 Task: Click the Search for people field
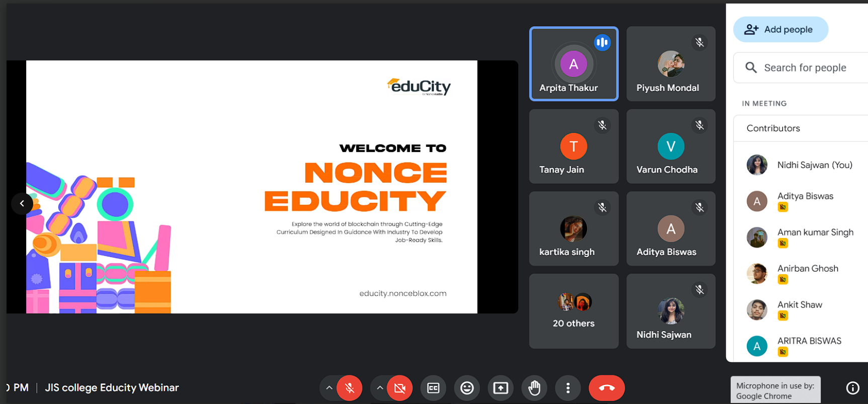(801, 68)
